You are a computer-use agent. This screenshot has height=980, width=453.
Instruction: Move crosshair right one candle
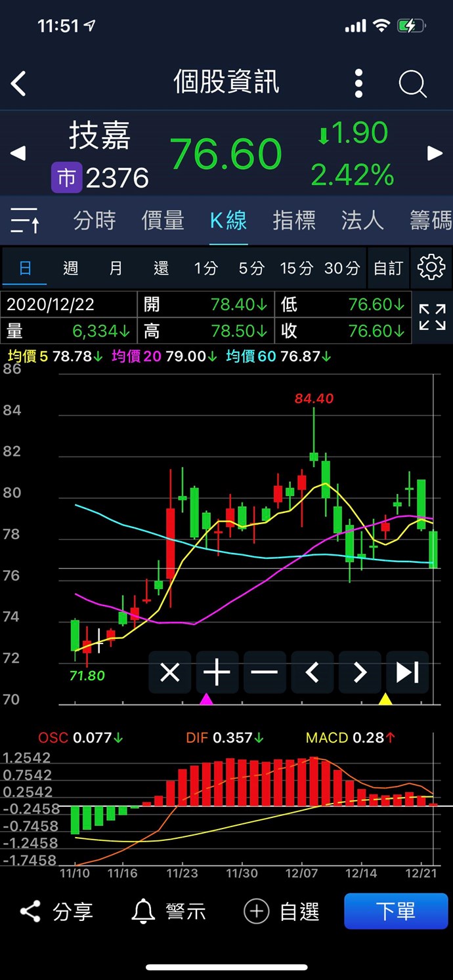360,672
